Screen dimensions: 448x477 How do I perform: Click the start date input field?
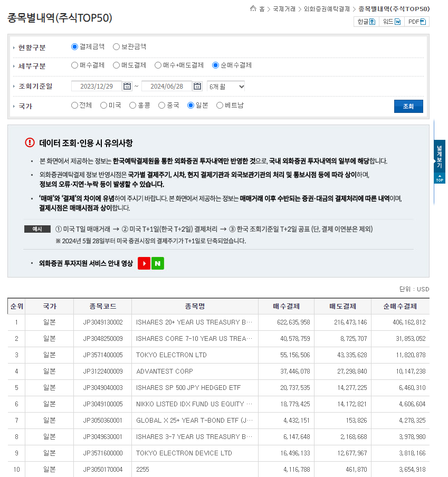(96, 85)
